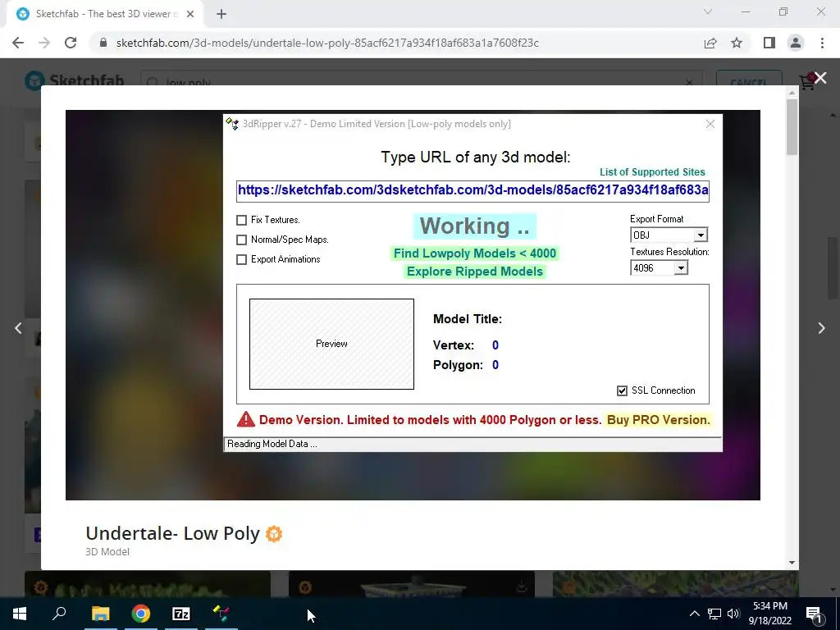Tick the Normal/Spec Maps checkbox
Image resolution: width=840 pixels, height=630 pixels.
[x=242, y=240]
